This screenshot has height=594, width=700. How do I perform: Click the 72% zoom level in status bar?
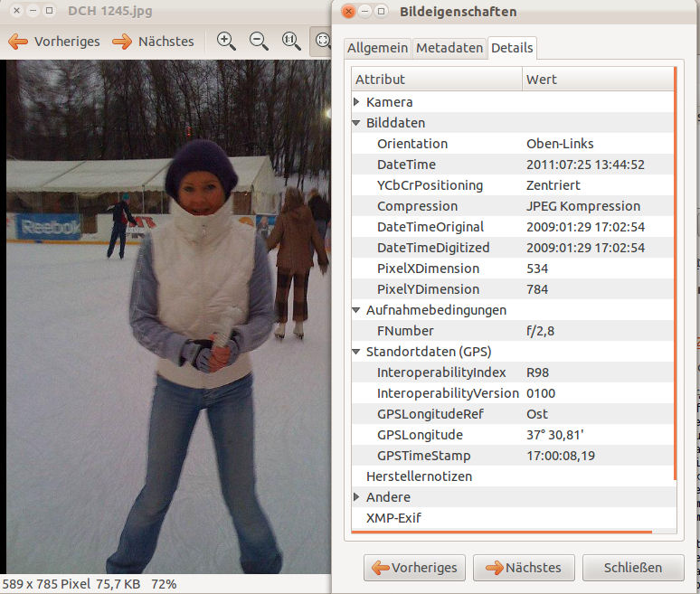point(164,584)
